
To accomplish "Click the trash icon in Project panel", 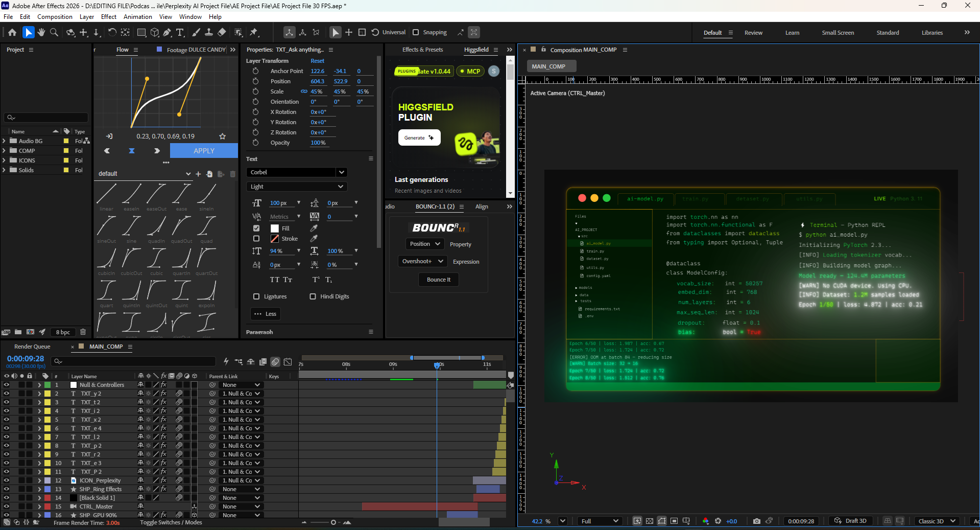I will pos(83,332).
